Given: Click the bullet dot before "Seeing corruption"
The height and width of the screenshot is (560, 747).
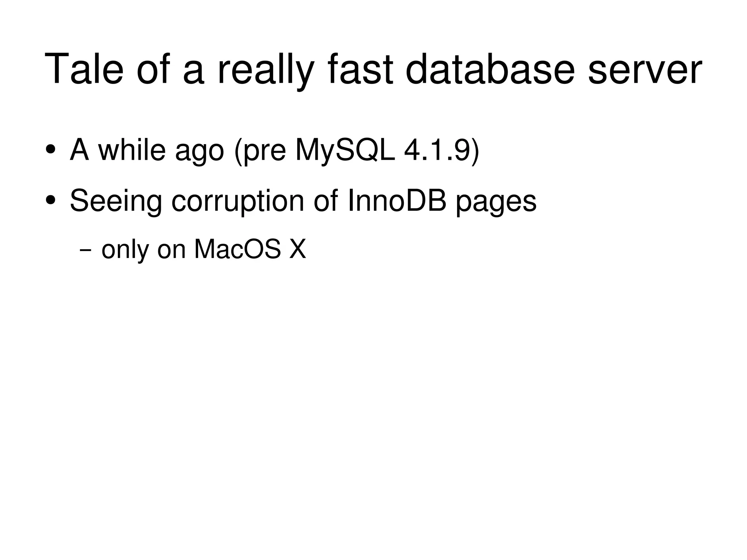Looking at the screenshot, I should tap(51, 200).
